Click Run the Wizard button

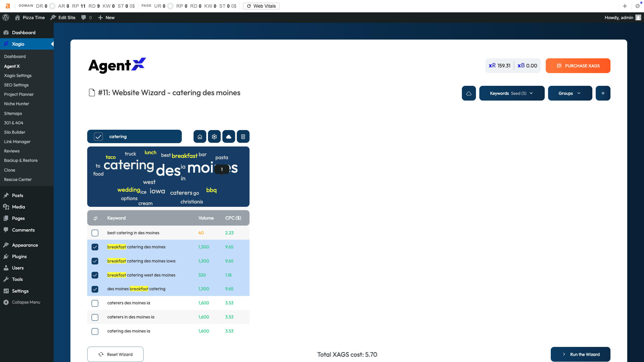581,354
